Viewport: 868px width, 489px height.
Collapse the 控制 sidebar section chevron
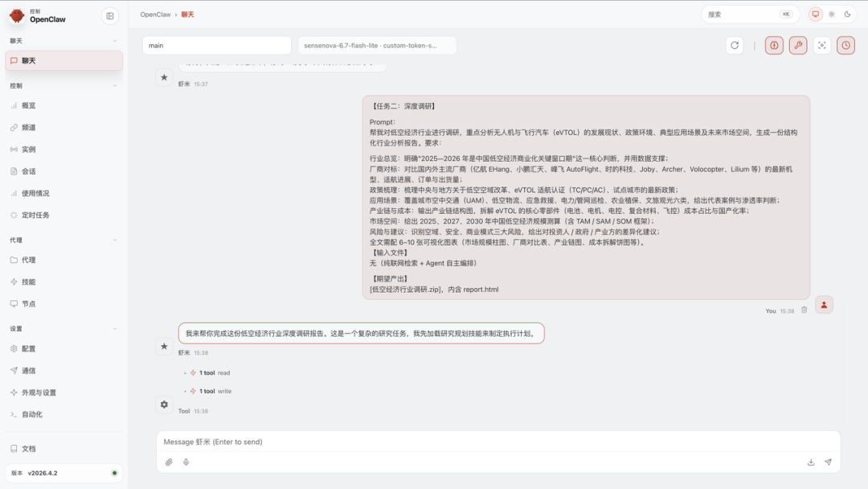(x=115, y=86)
